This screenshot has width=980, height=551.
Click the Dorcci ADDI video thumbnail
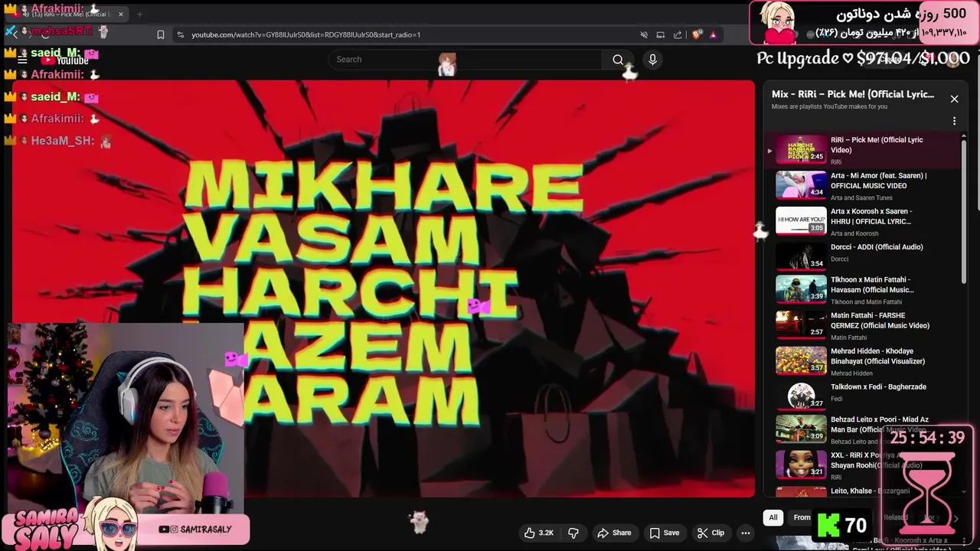click(801, 256)
